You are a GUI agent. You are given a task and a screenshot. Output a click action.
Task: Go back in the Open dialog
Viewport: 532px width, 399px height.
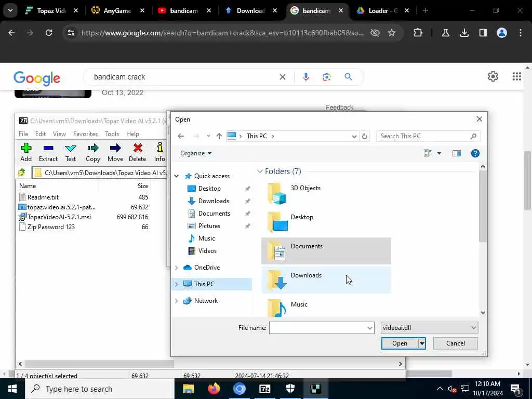tap(181, 136)
